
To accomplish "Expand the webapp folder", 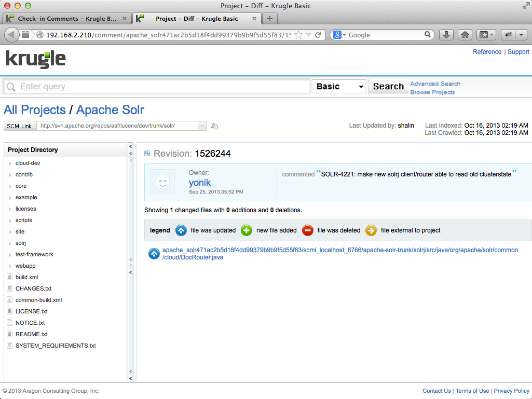I will 10,266.
